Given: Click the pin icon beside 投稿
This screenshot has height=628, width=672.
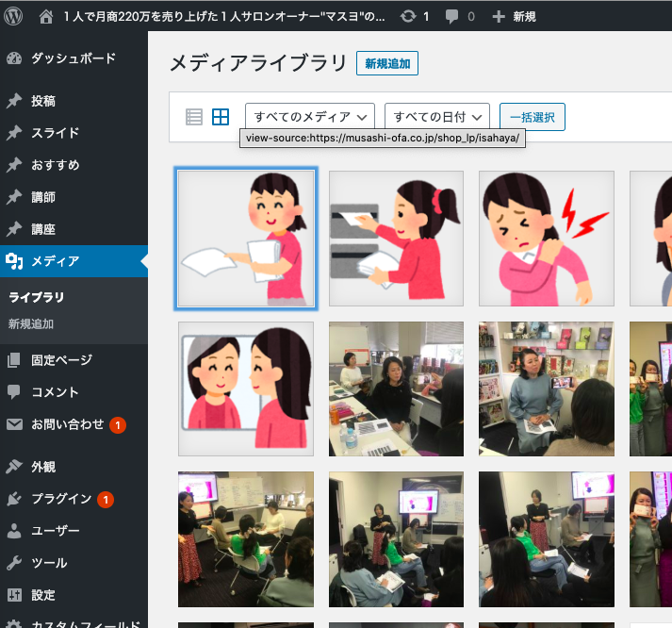Looking at the screenshot, I should point(14,101).
